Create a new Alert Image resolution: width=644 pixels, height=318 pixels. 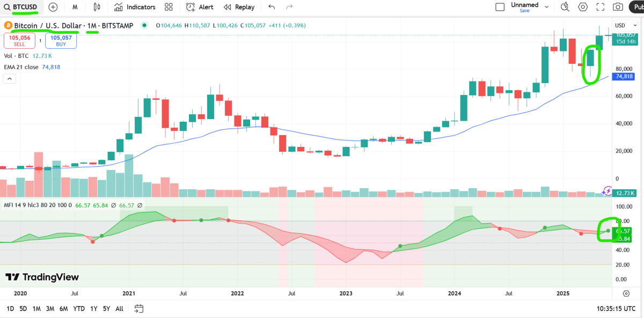(200, 7)
